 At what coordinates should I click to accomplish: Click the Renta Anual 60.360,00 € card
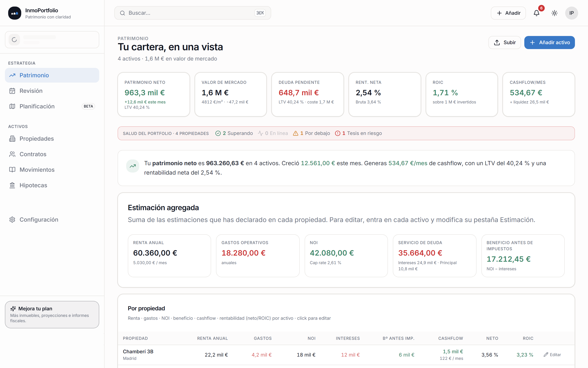[169, 256]
